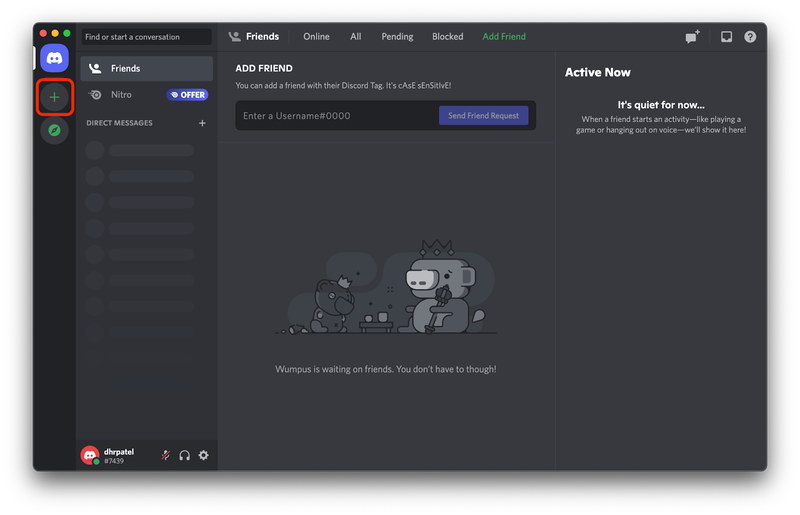This screenshot has width=800, height=515.
Task: Switch to the All tab
Action: [x=356, y=37]
